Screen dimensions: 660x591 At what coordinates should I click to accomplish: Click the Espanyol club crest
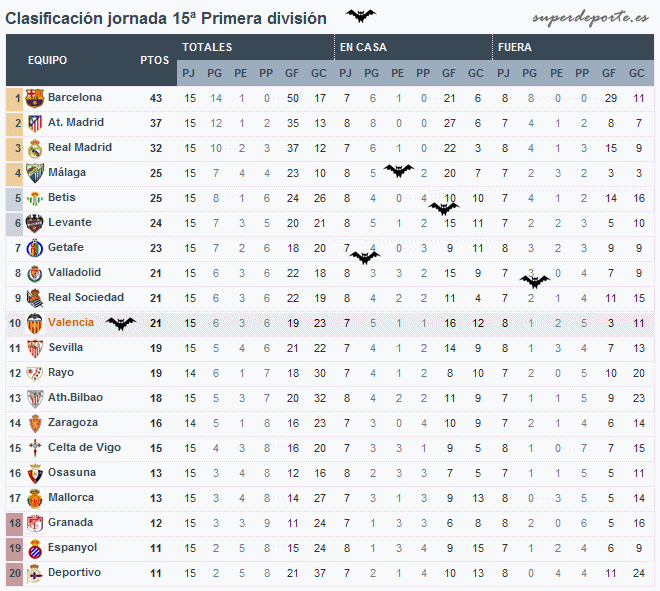click(x=35, y=549)
